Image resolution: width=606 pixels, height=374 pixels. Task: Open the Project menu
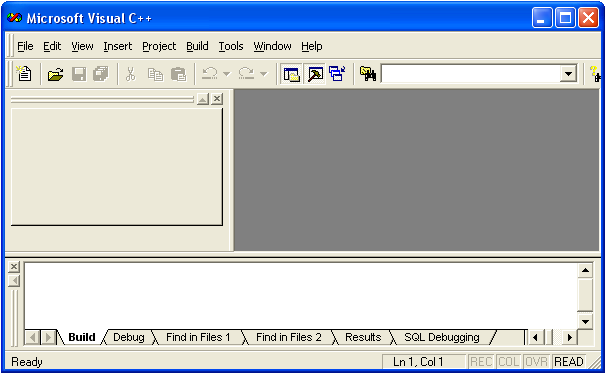159,46
